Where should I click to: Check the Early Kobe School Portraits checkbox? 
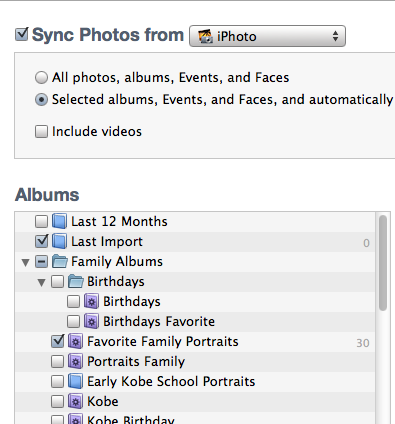[x=57, y=381]
